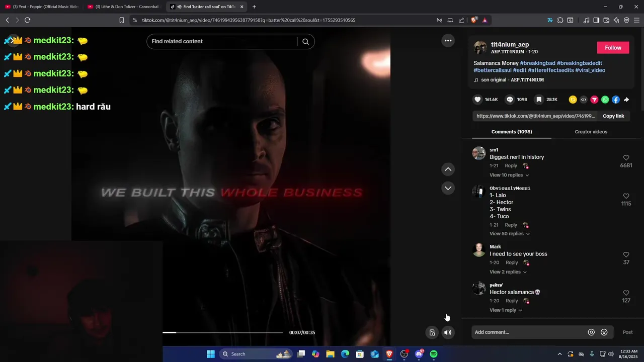Screen dimensions: 644x362
Task: Like sm1's comment with 6681 likes
Action: pyautogui.click(x=626, y=158)
